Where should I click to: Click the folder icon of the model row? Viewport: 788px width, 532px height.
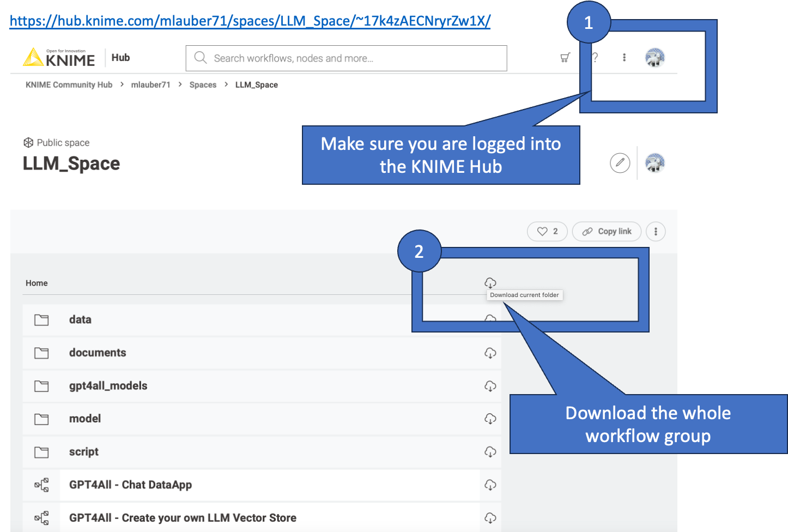pyautogui.click(x=41, y=419)
